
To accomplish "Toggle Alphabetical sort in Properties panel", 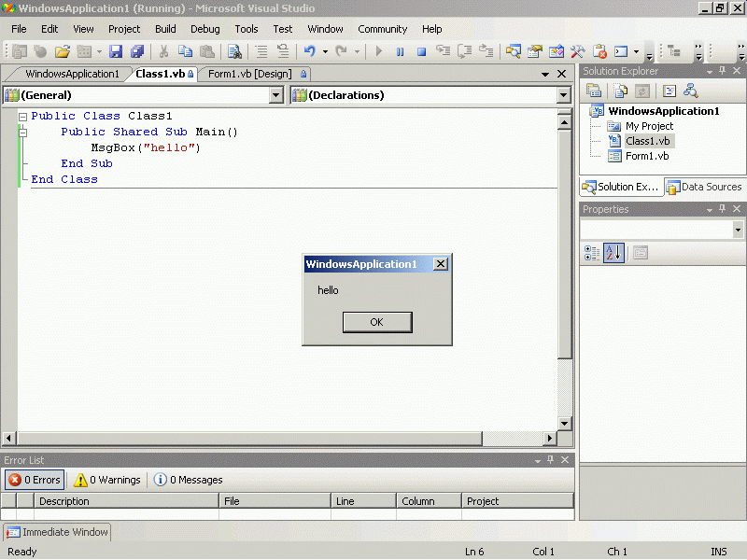I will point(613,253).
